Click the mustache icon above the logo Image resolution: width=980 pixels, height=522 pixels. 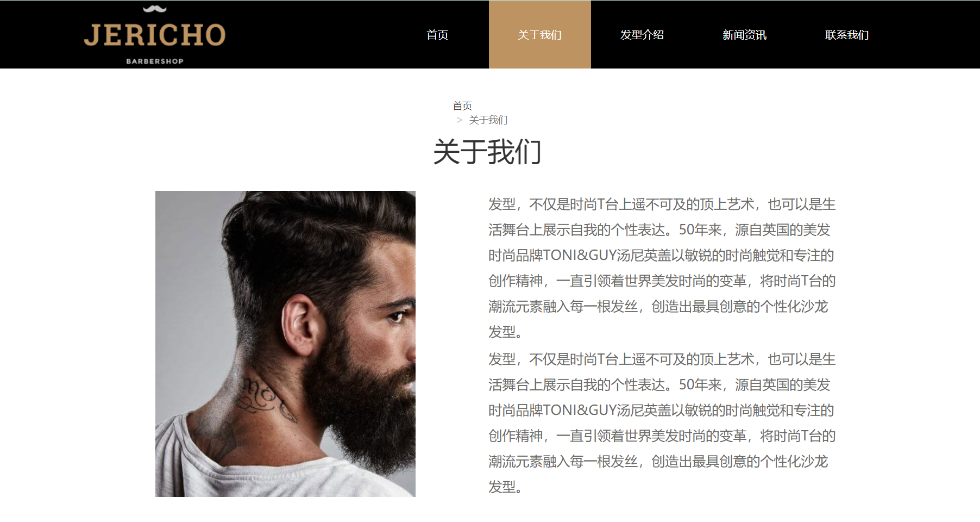coord(155,9)
